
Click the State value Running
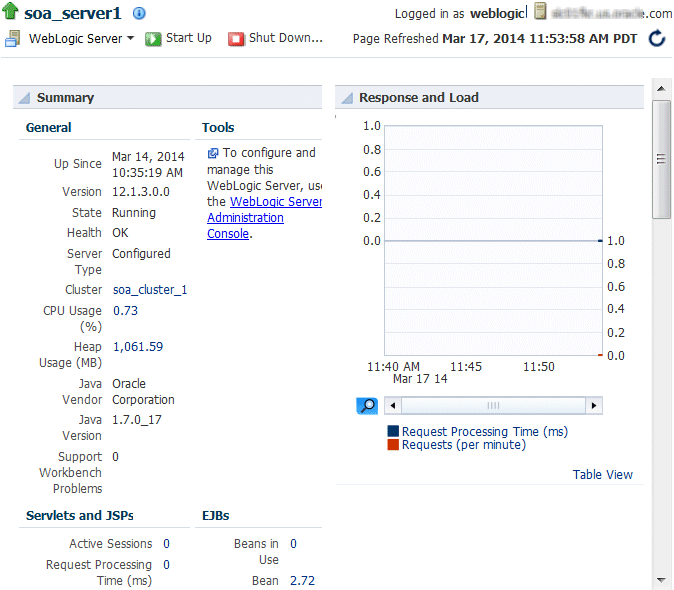pos(134,213)
